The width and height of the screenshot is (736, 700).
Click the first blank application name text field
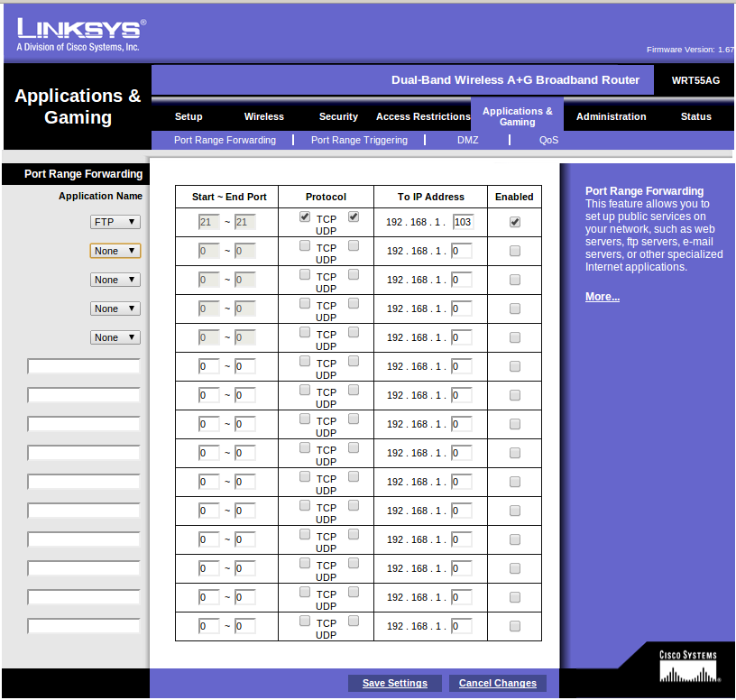click(84, 366)
